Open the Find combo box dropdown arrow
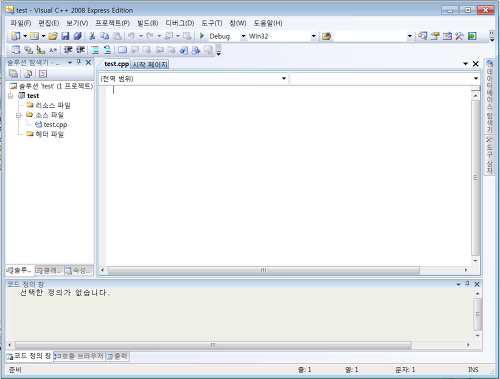500x379 pixels. point(410,36)
